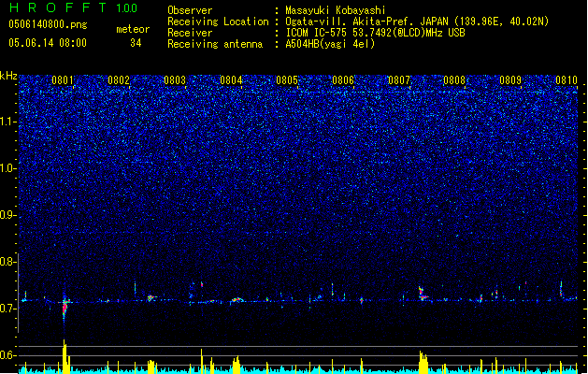Click the 0802 time marker
This screenshot has width=588, height=374.
coord(119,80)
